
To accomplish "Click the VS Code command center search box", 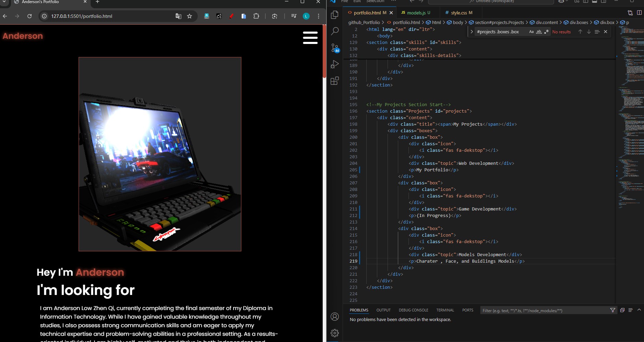I will [491, 1].
